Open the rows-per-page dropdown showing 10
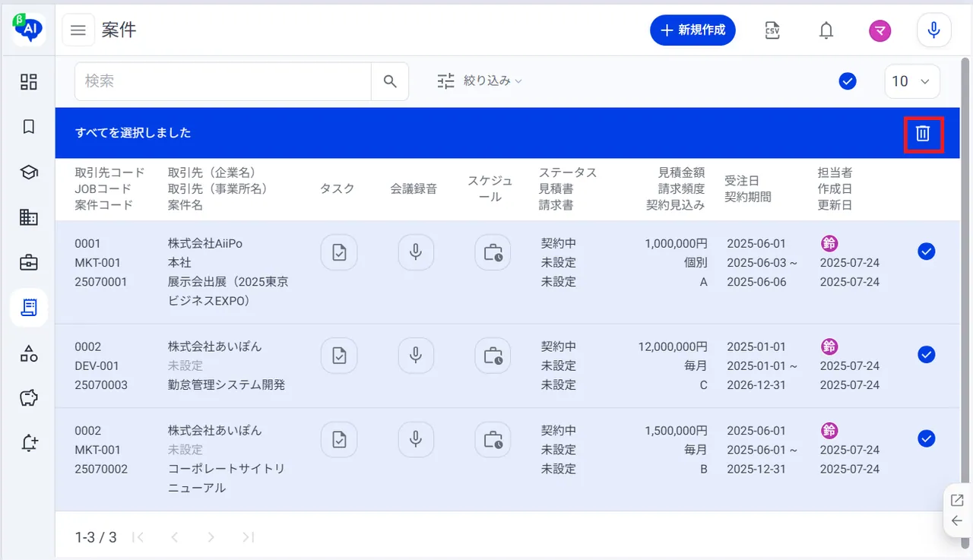The image size is (973, 560). click(x=912, y=81)
